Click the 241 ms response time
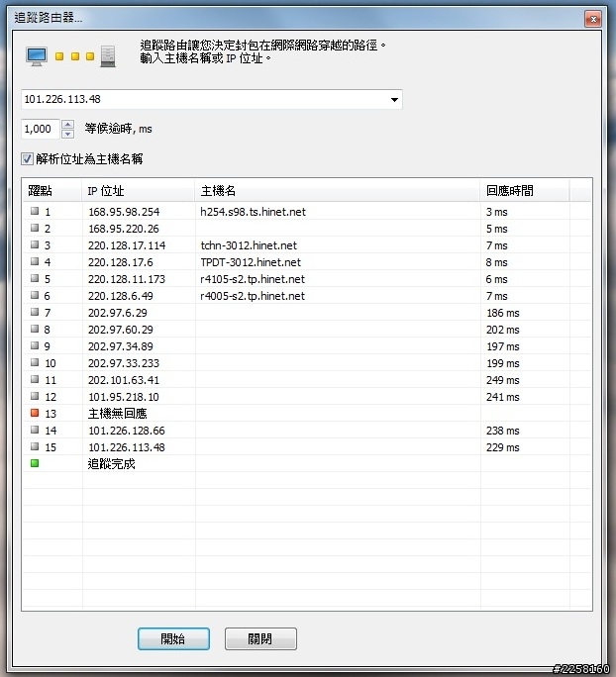The width and height of the screenshot is (616, 677). click(503, 397)
